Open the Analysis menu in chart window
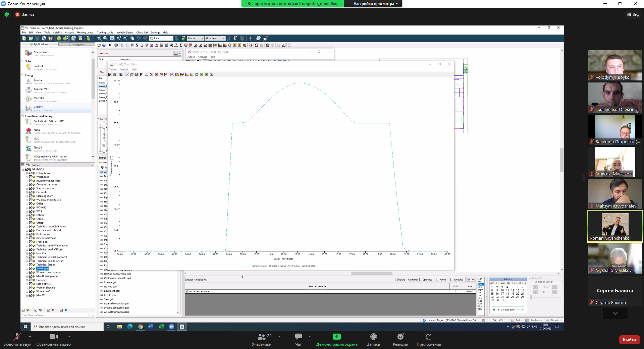 124,70
